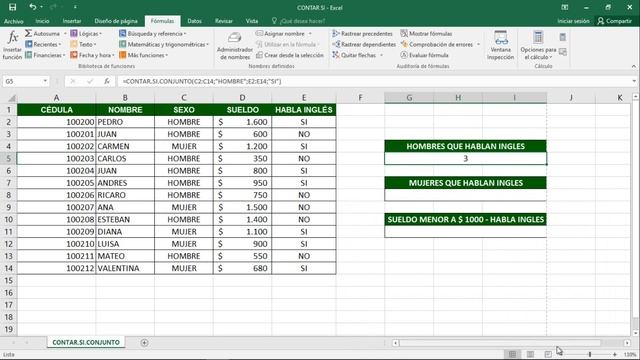Click the Select All corner button
The image size is (640, 360).
(9, 98)
